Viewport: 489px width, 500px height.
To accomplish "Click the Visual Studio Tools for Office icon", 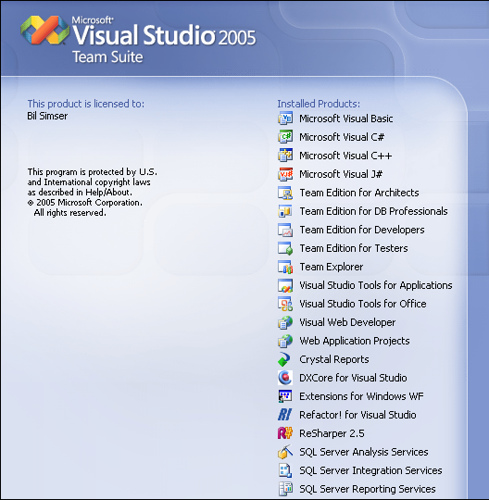I will click(x=285, y=304).
